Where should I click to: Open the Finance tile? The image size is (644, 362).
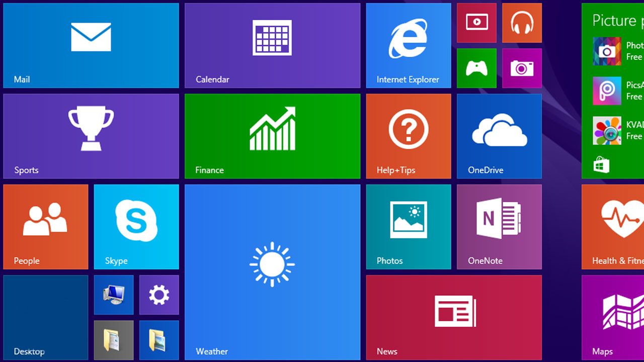click(x=272, y=136)
